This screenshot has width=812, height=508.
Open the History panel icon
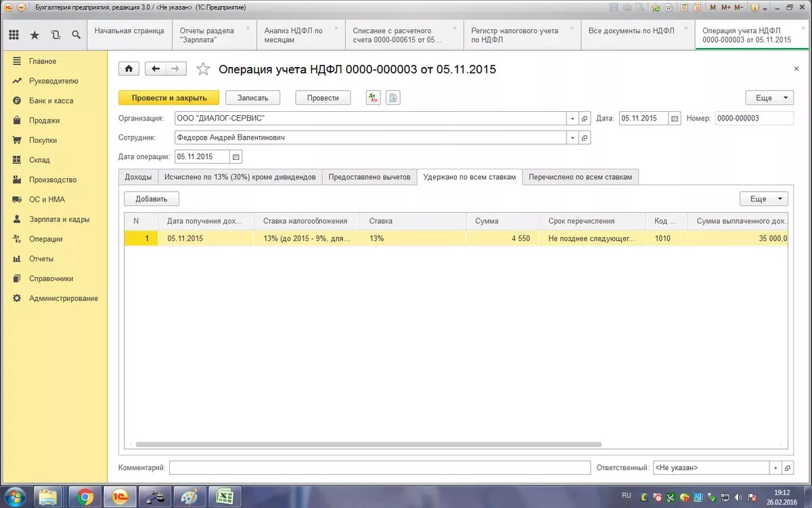(x=55, y=35)
